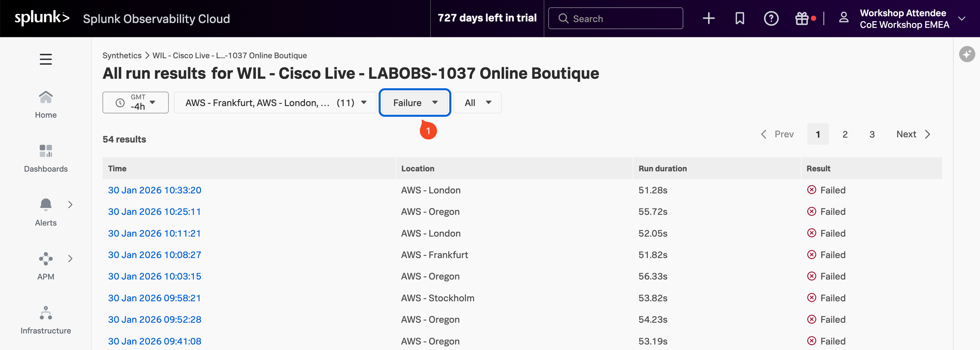Open the 30 Jan 2026 10:33:20 run
The width and height of the screenshot is (980, 350).
point(154,190)
